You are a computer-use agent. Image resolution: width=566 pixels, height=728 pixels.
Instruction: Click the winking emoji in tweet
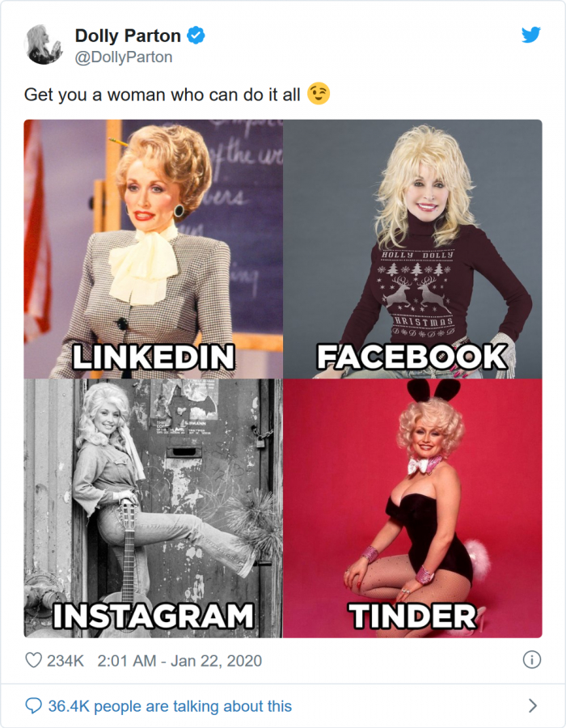point(319,94)
